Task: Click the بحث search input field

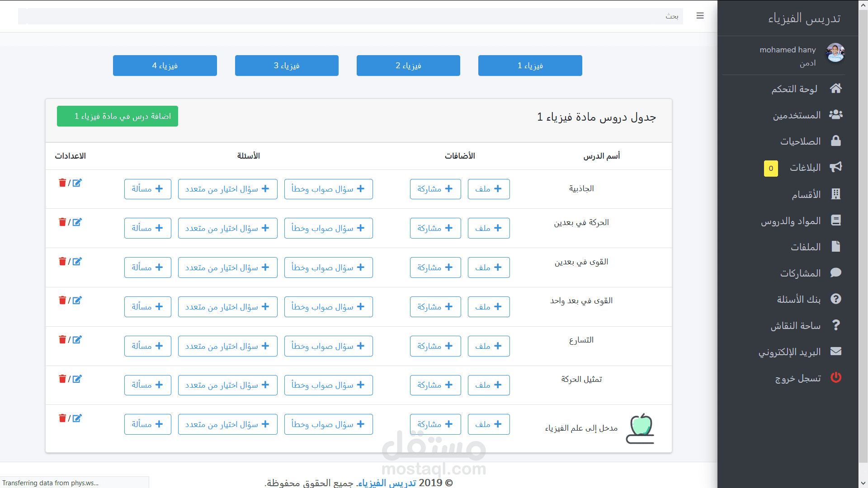Action: [350, 16]
